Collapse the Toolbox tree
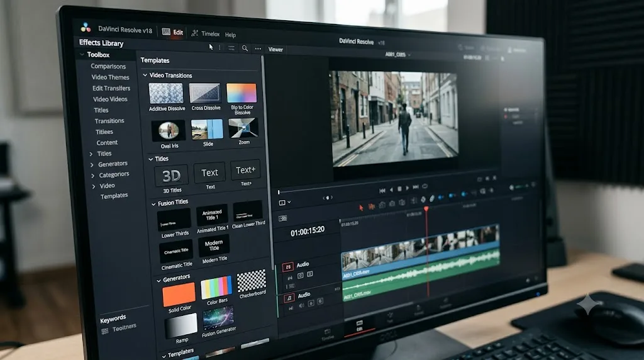The image size is (644, 360). pyautogui.click(x=82, y=54)
